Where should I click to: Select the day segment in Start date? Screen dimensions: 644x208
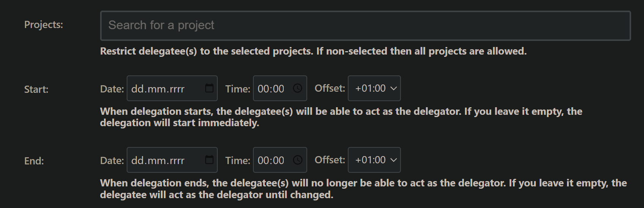coord(137,89)
